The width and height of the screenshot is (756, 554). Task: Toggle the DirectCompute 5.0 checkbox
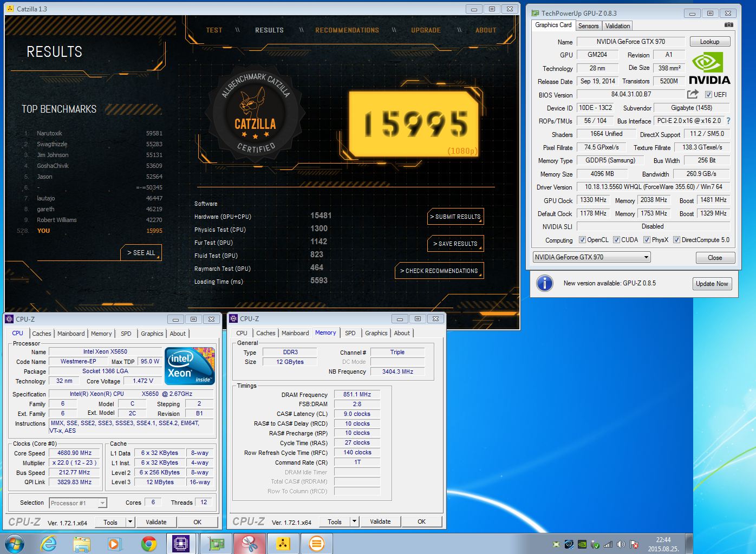pyautogui.click(x=676, y=240)
